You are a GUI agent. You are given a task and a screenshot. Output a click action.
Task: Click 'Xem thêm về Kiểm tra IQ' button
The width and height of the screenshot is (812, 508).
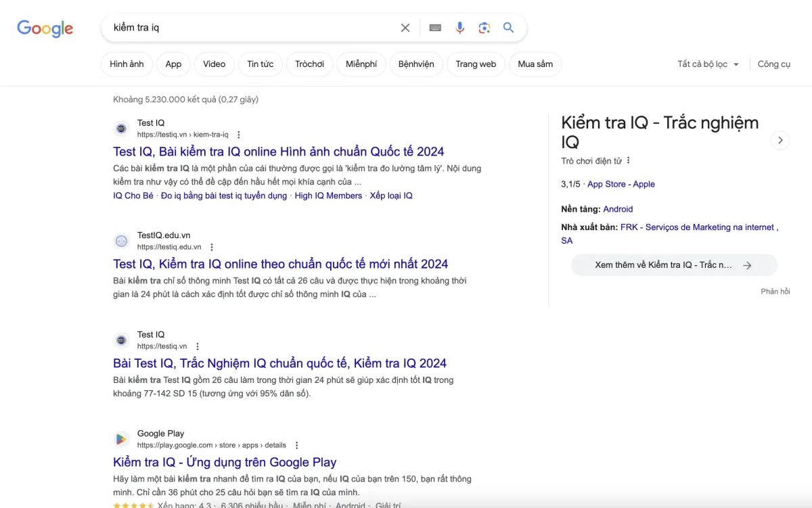tap(674, 265)
